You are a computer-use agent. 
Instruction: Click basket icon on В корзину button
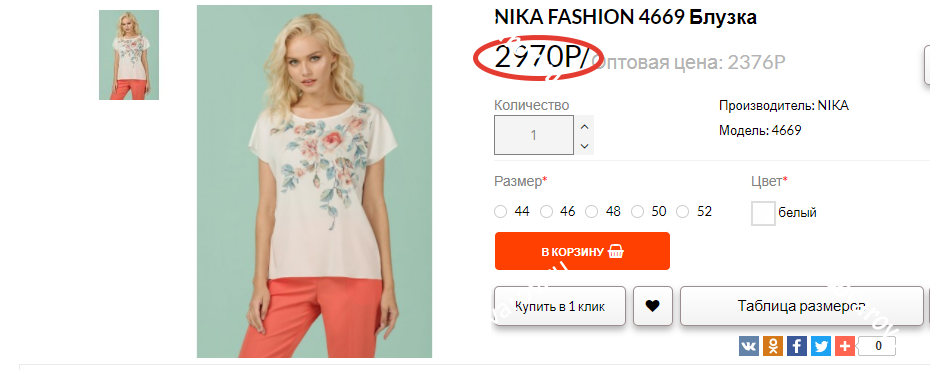pos(616,251)
